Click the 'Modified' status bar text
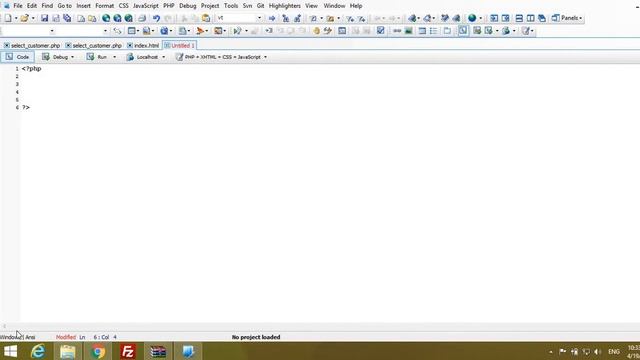The height and width of the screenshot is (360, 640). pyautogui.click(x=66, y=337)
